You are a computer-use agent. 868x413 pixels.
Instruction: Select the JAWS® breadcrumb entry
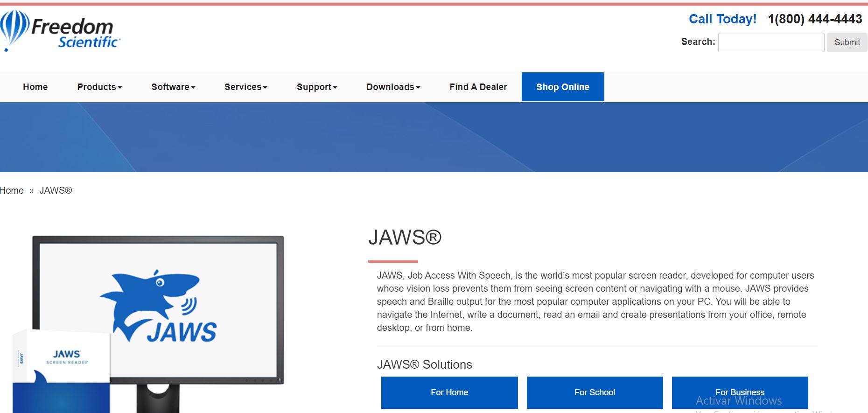pos(56,190)
